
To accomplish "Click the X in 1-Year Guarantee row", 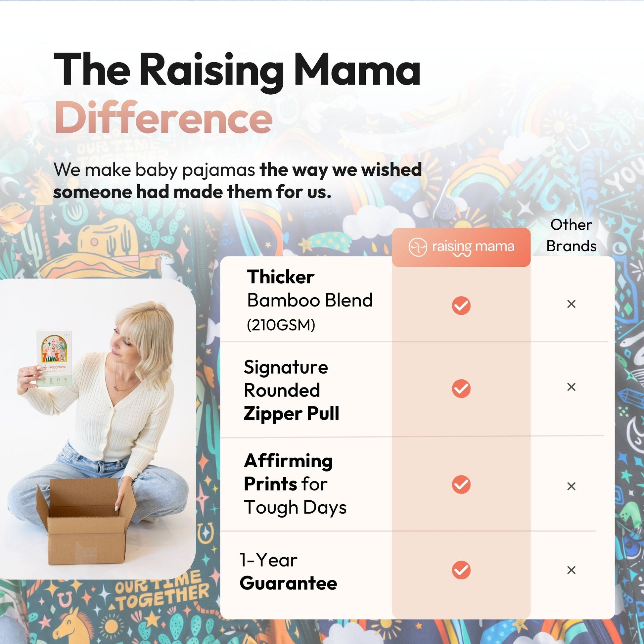I will tap(571, 570).
